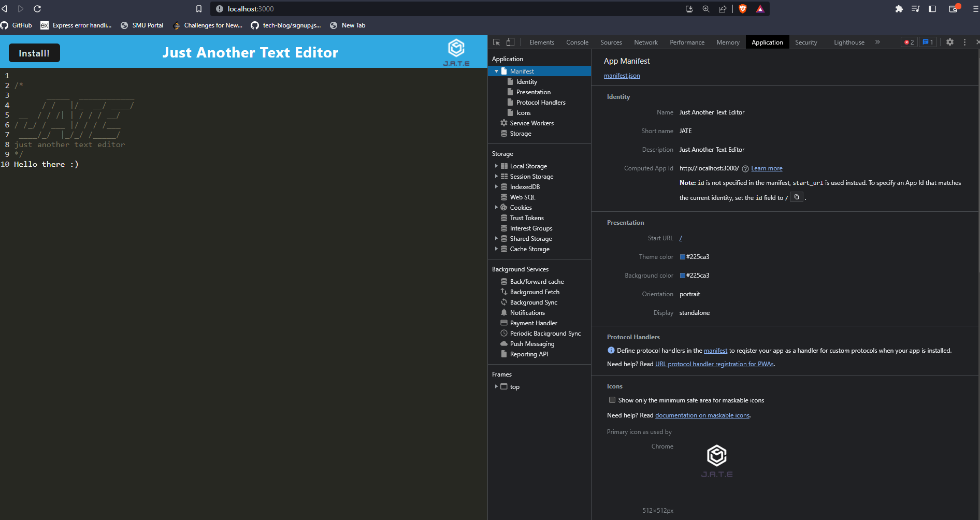Click the bookmark star in the address bar
Viewport: 980px width, 520px height.
[x=199, y=9]
